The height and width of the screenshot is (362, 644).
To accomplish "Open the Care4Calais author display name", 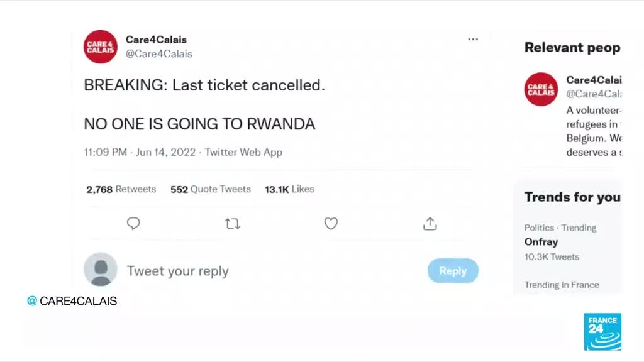I will [x=156, y=40].
